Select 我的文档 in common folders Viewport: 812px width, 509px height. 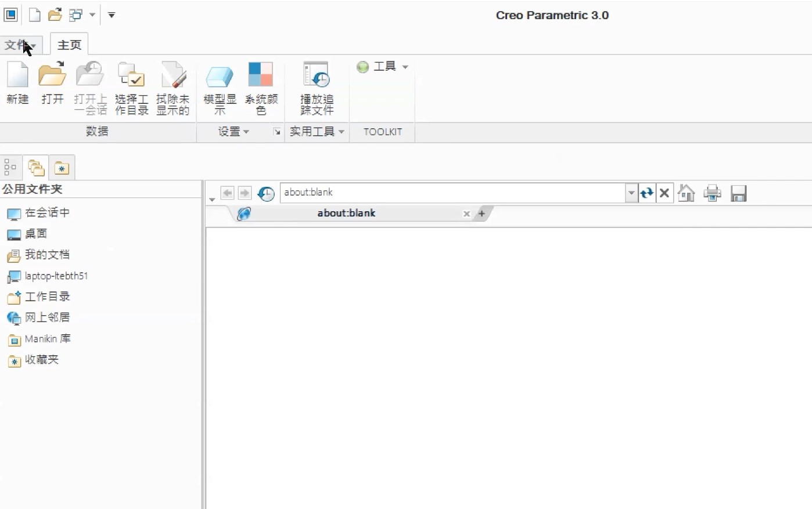tap(39, 255)
